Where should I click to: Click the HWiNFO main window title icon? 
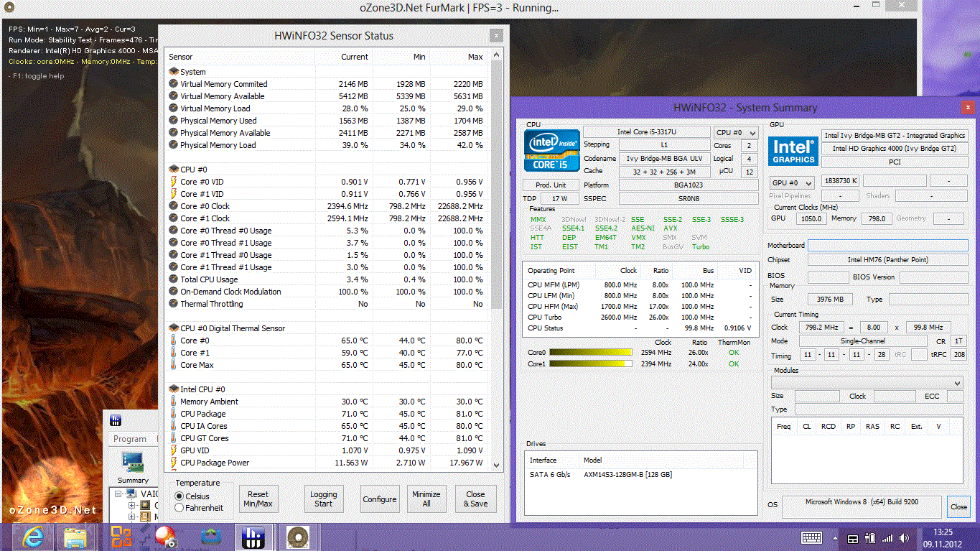[x=115, y=421]
